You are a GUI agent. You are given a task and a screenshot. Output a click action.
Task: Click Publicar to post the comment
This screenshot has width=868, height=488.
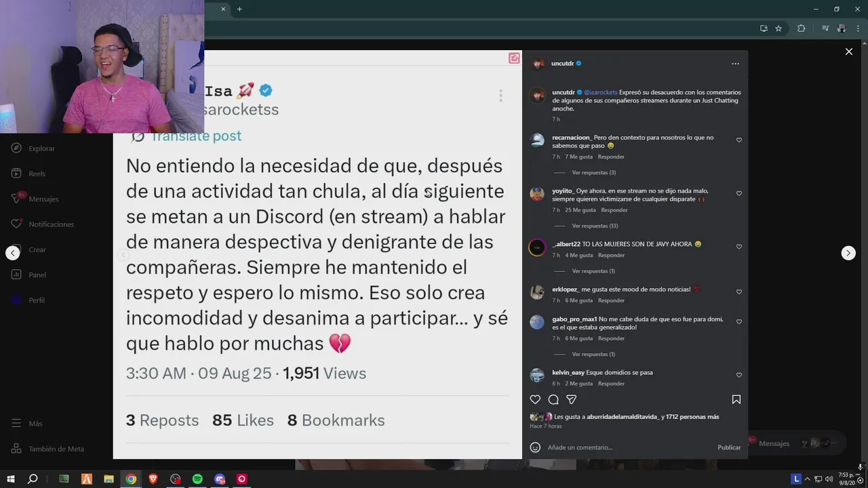click(729, 447)
